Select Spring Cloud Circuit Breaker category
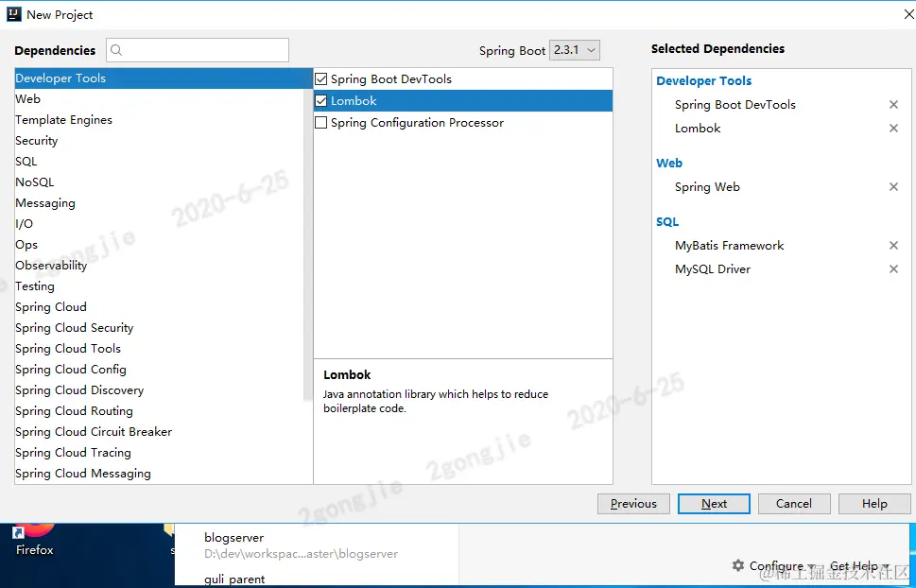The height and width of the screenshot is (588, 916). 160,432
